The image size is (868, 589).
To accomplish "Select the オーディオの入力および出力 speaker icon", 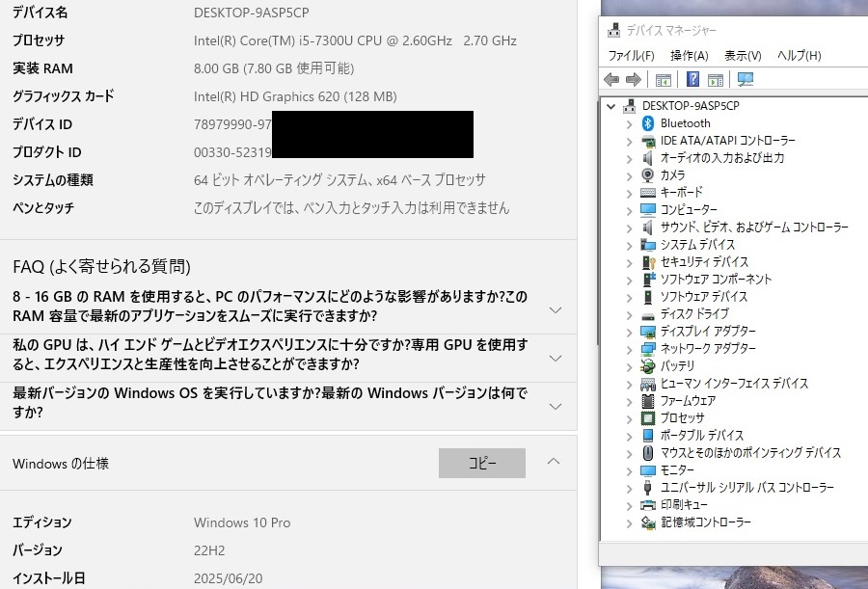I will tap(648, 158).
